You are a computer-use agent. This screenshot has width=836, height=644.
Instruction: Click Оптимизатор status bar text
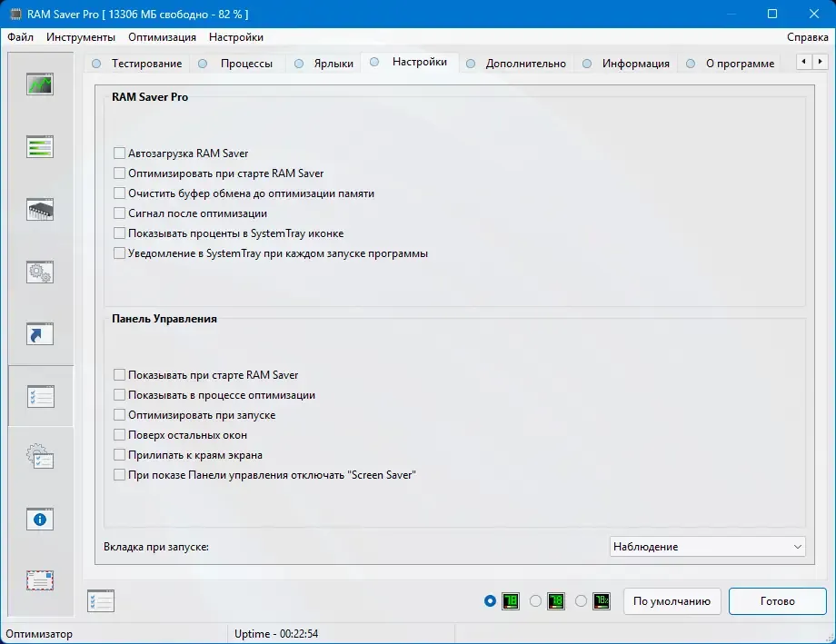pos(39,634)
